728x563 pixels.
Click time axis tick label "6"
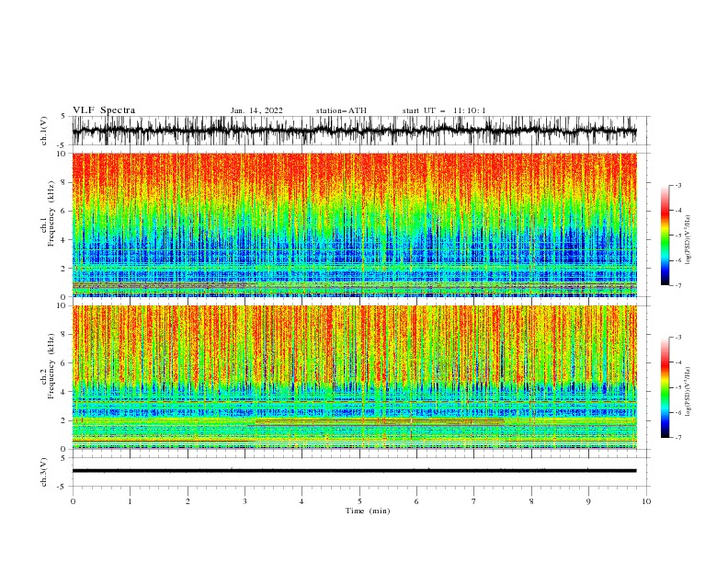pyautogui.click(x=416, y=501)
